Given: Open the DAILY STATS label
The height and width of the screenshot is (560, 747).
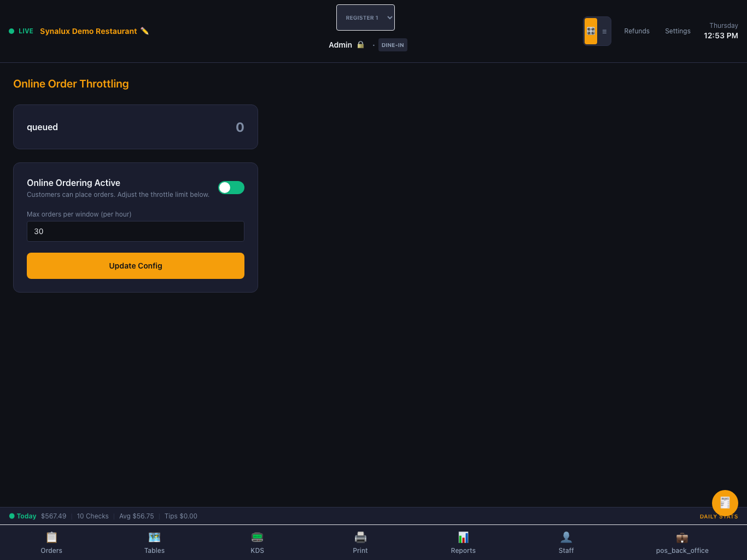Looking at the screenshot, I should (x=719, y=516).
